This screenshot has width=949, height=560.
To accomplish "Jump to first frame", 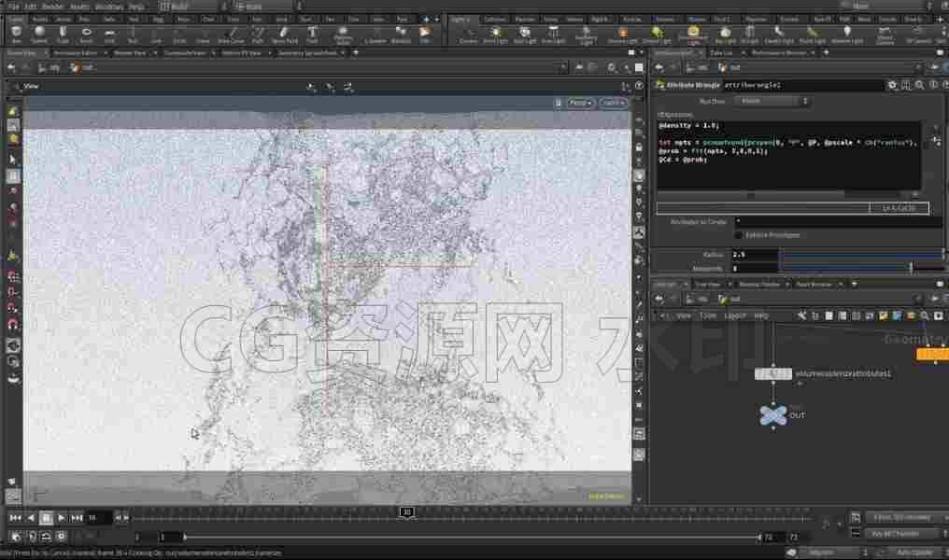I will pos(15,518).
